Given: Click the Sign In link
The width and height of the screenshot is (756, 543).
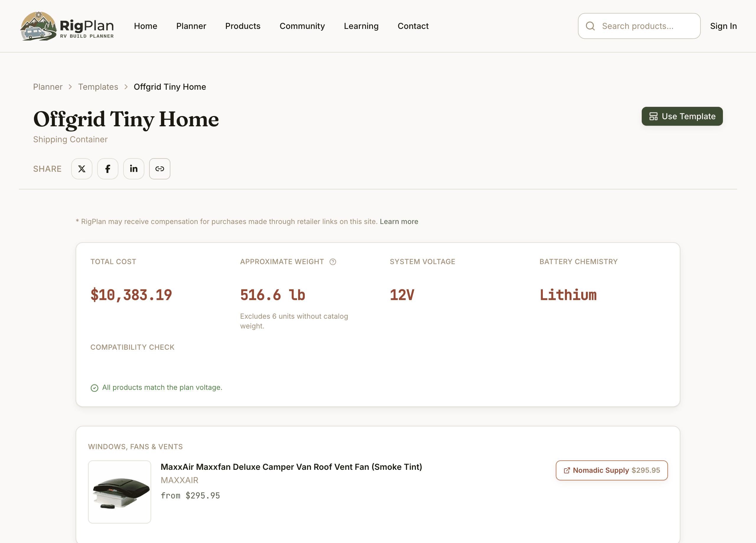Looking at the screenshot, I should pyautogui.click(x=723, y=26).
